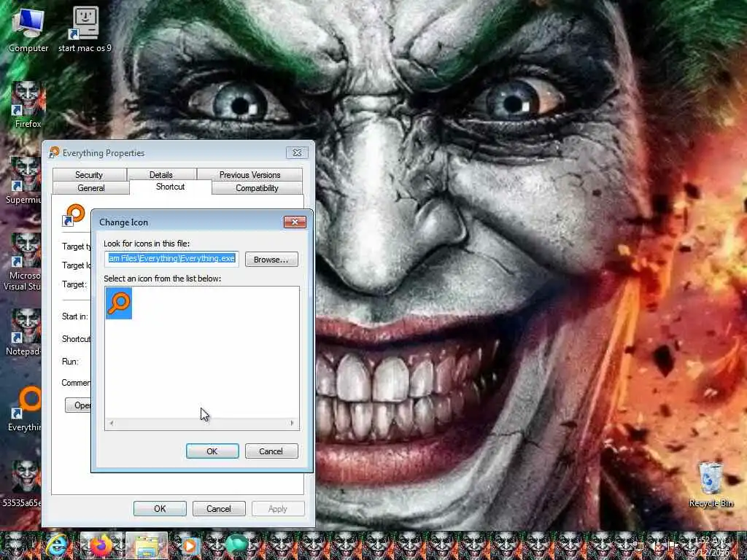Open the media player taskbar icon
The image size is (747, 560).
[x=190, y=545]
